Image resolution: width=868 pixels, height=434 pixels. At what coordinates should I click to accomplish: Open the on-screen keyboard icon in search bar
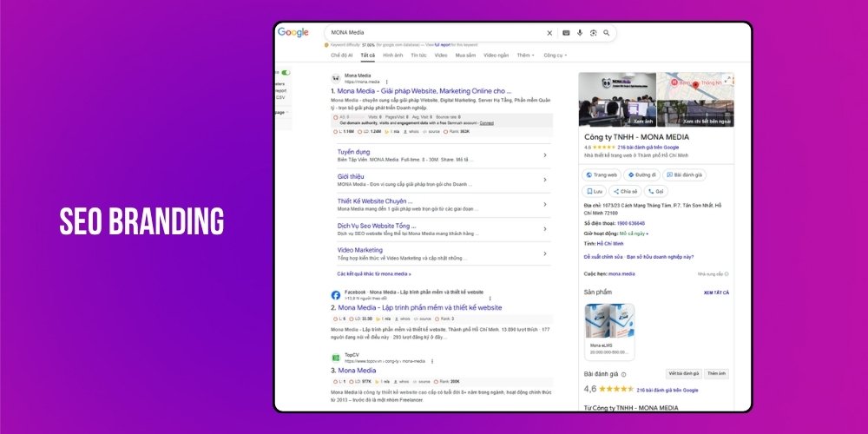pos(566,33)
